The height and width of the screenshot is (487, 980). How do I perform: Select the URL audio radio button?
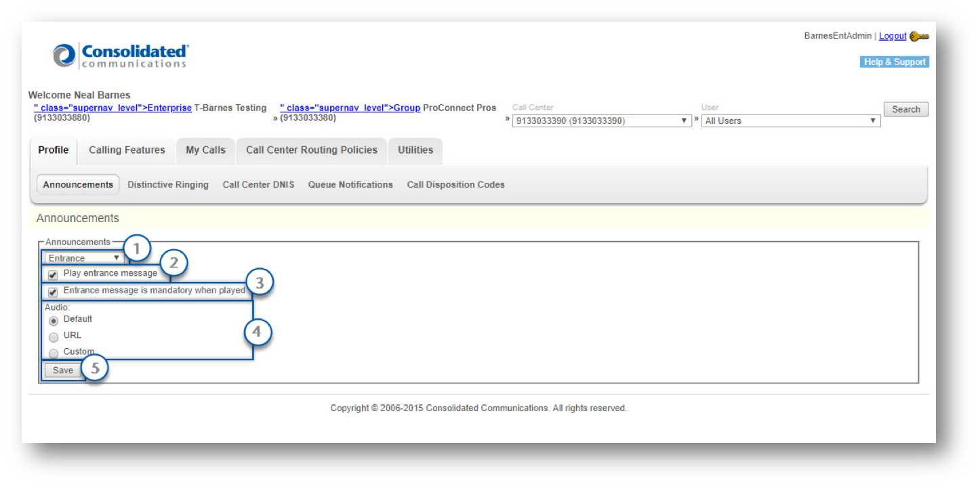[54, 337]
